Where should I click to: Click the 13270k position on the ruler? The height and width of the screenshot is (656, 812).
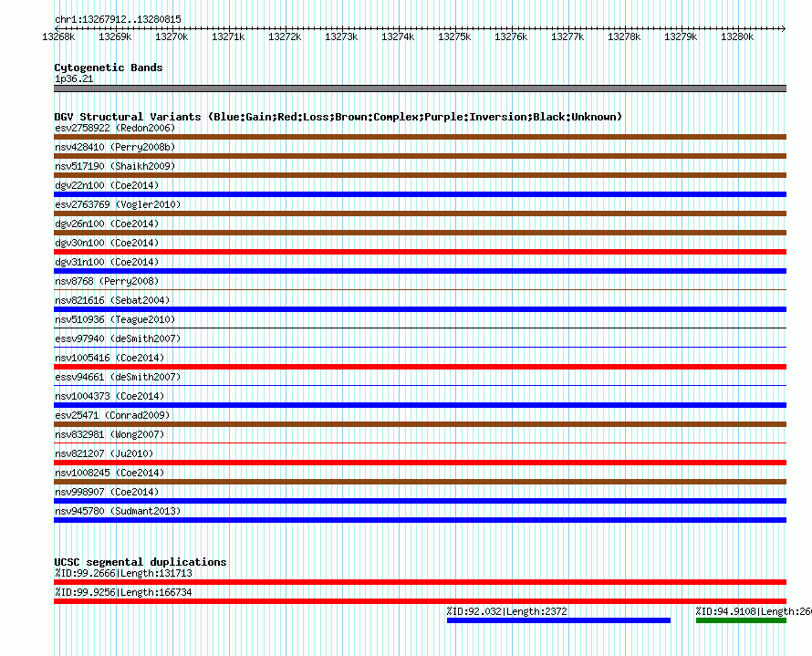click(x=172, y=36)
